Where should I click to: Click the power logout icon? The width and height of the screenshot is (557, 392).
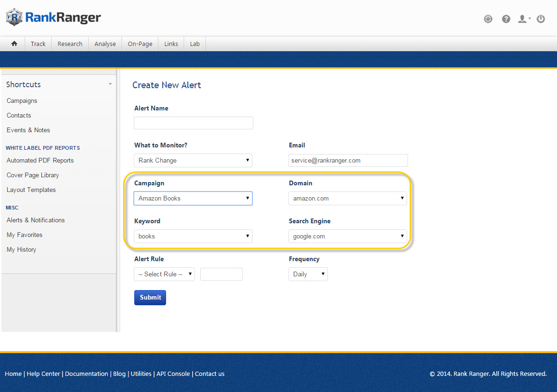click(x=541, y=19)
